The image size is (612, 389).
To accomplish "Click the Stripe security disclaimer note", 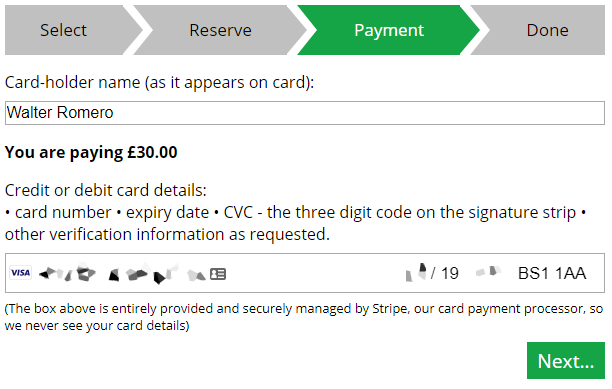I will [304, 317].
